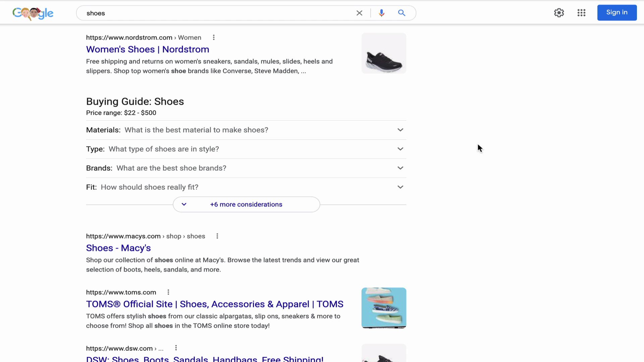Click the Google doodle logo

click(x=33, y=13)
